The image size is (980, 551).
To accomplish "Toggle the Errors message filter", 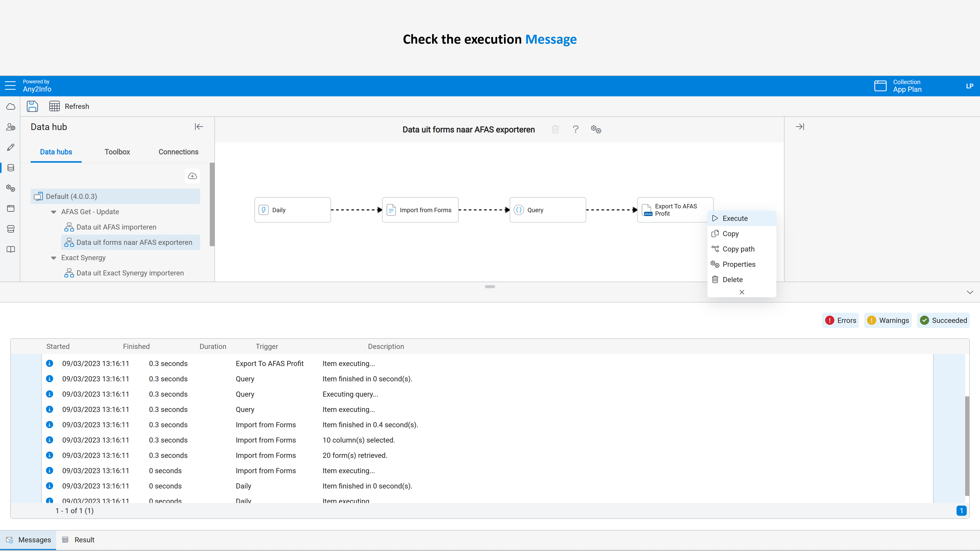I will [x=840, y=320].
